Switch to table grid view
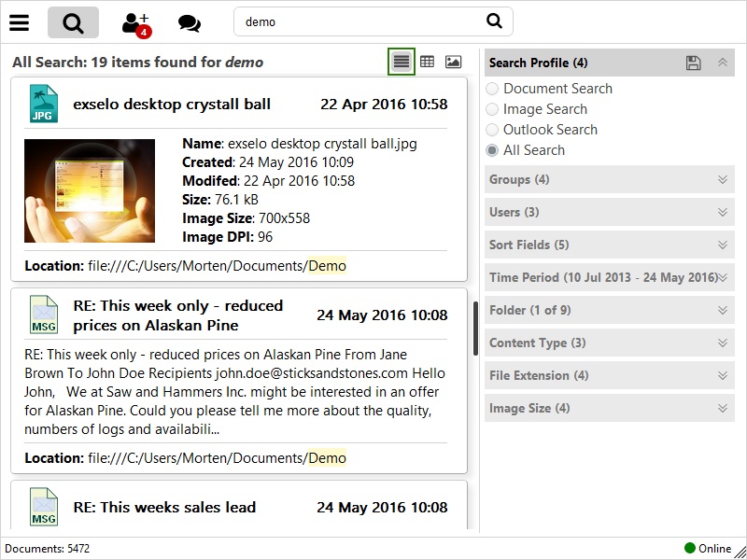The image size is (747, 560). [x=427, y=62]
